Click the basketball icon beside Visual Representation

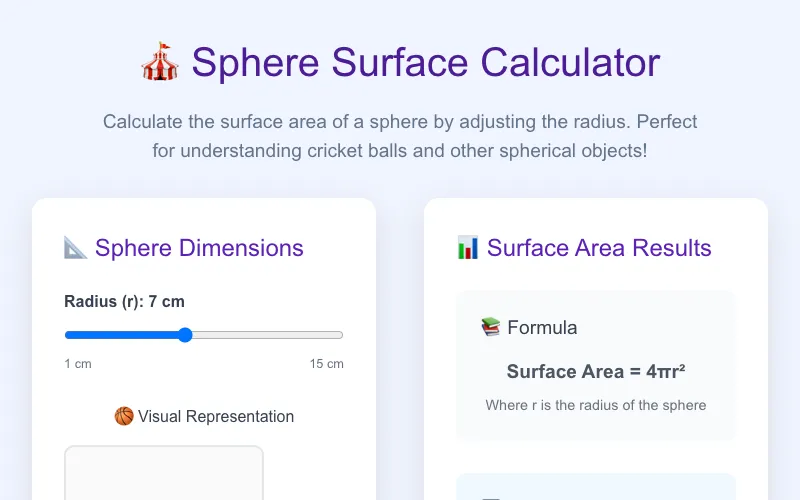coord(124,416)
